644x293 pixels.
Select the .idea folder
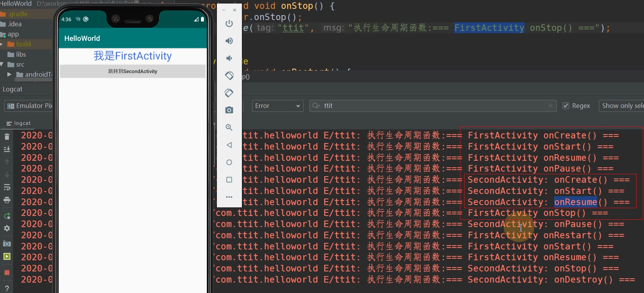point(15,24)
